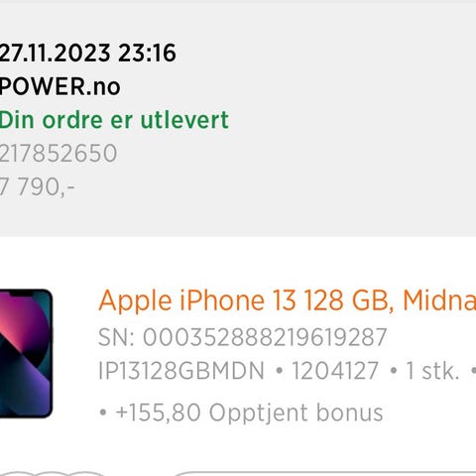Click the article number 1204127
Image resolution: width=476 pixels, height=476 pixels.
point(335,371)
